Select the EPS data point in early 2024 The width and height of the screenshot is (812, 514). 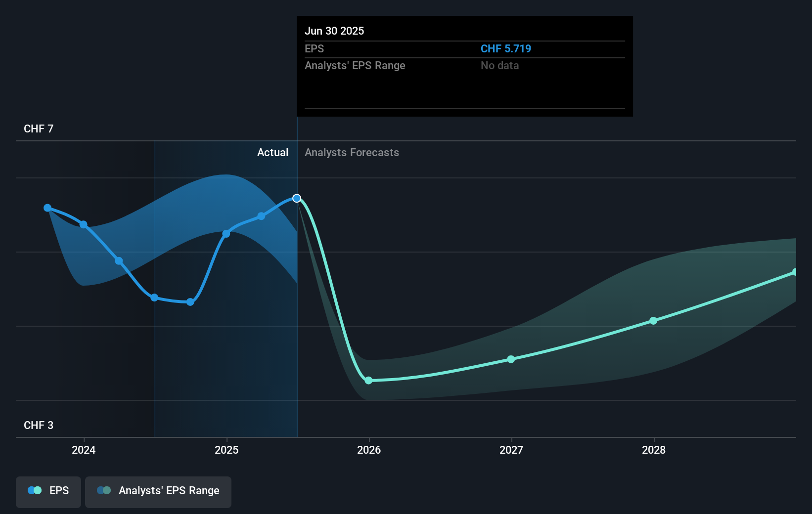click(x=119, y=261)
